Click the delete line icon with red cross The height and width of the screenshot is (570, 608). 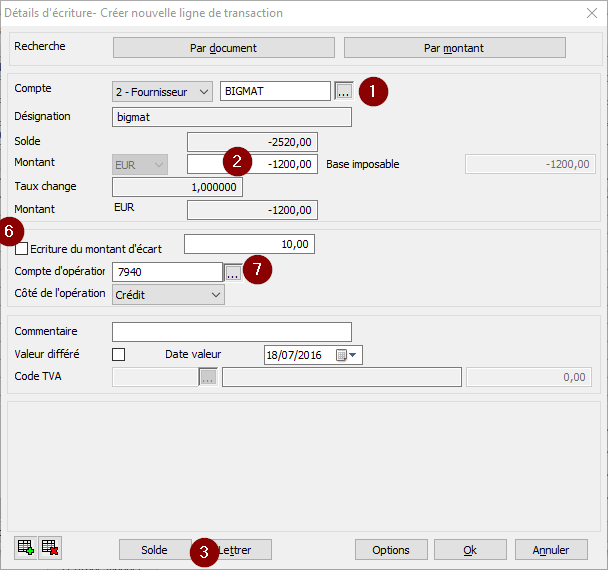(x=50, y=549)
